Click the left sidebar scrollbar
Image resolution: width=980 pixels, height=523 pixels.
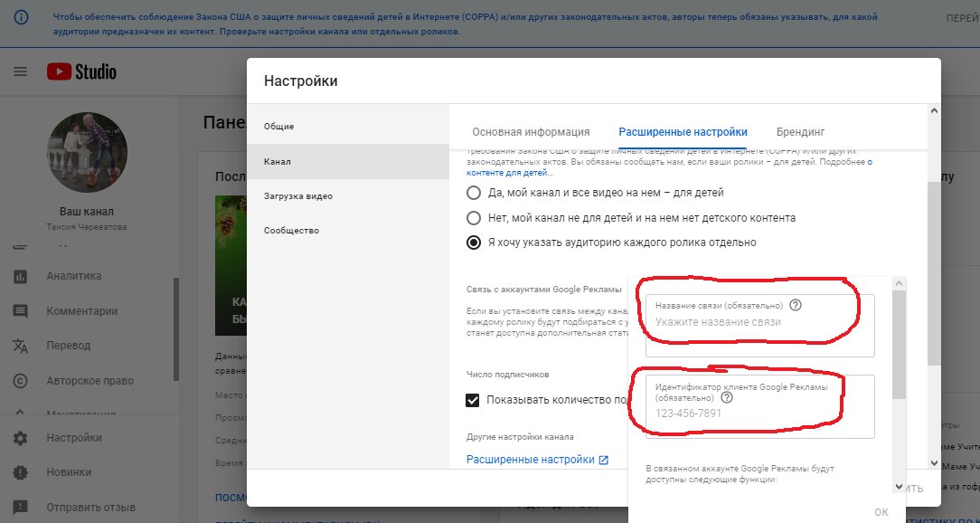pyautogui.click(x=176, y=329)
